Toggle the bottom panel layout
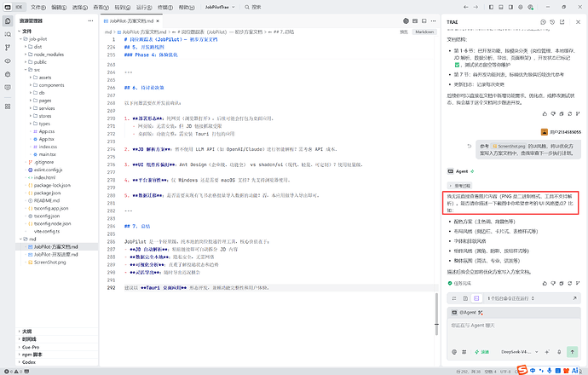The width and height of the screenshot is (588, 375). 501,7
